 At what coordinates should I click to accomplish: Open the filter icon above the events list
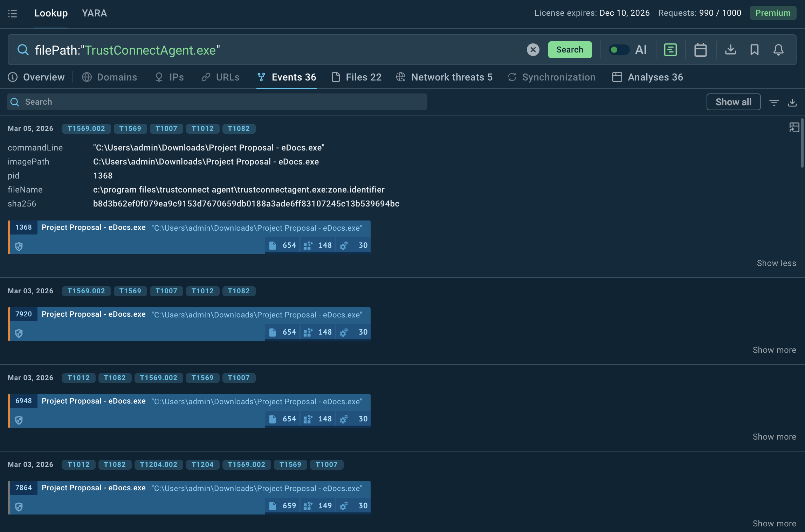pos(775,102)
